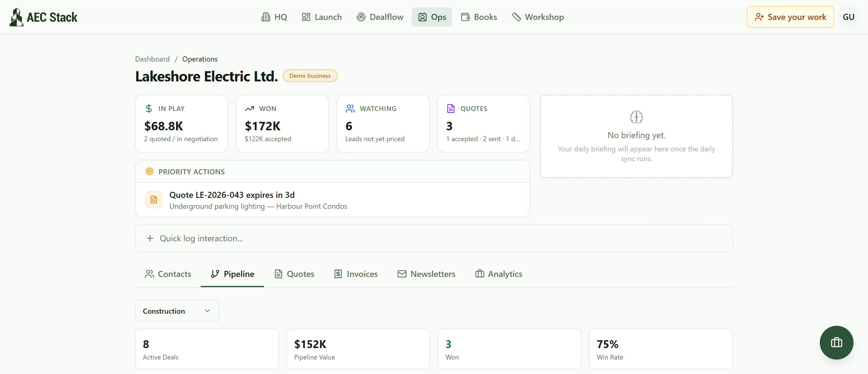Focus the Quick log interaction field

click(x=434, y=239)
